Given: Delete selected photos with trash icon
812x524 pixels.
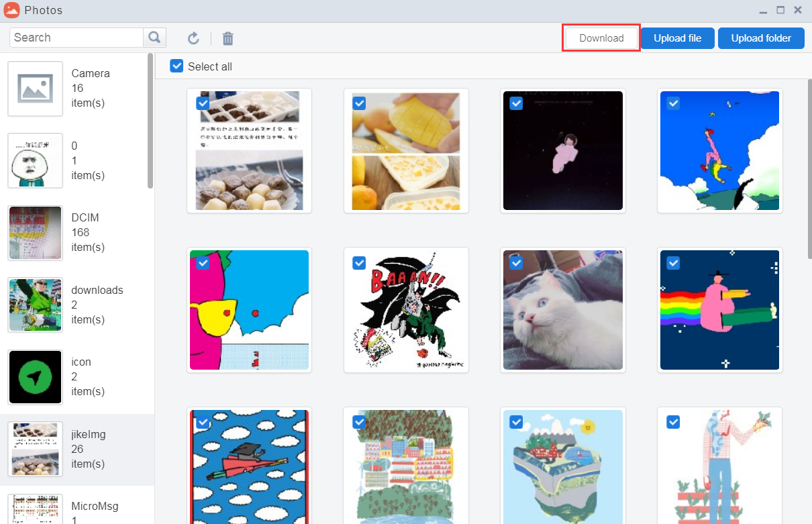Looking at the screenshot, I should point(228,38).
